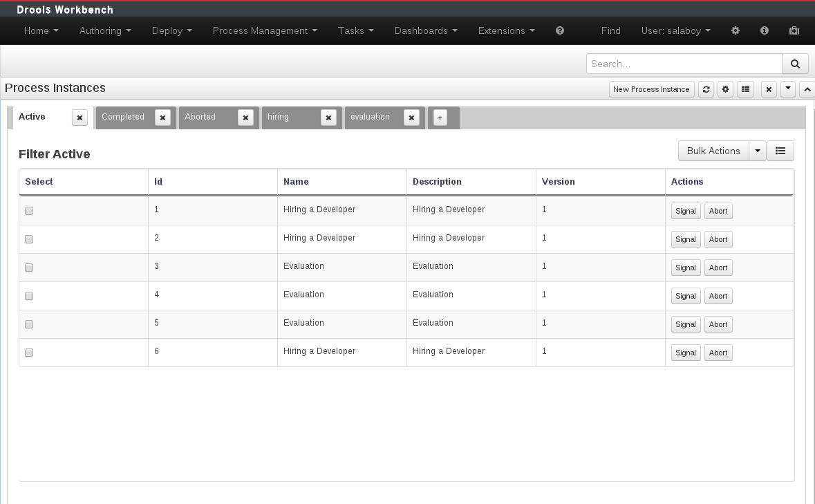Check the box for instance 4

(29, 296)
